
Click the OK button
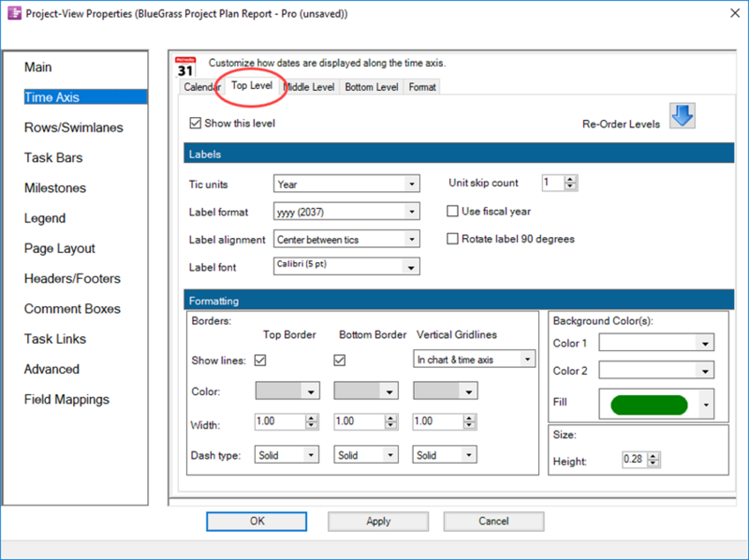257,522
